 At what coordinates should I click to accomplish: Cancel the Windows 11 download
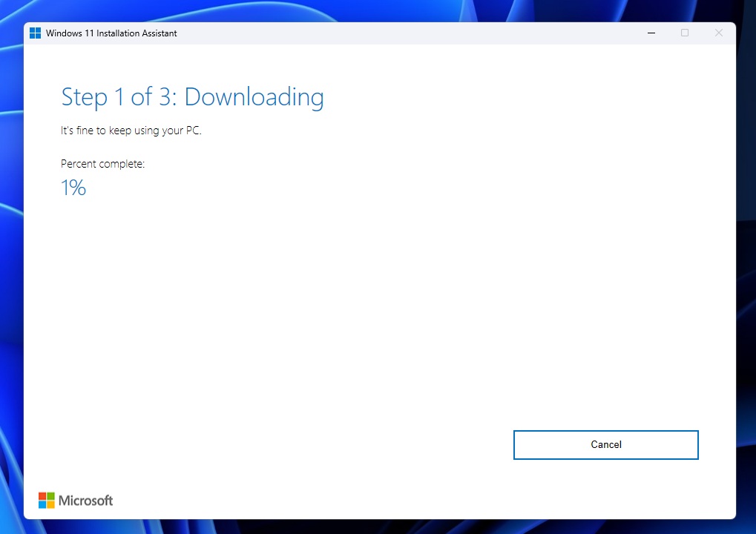click(x=605, y=444)
